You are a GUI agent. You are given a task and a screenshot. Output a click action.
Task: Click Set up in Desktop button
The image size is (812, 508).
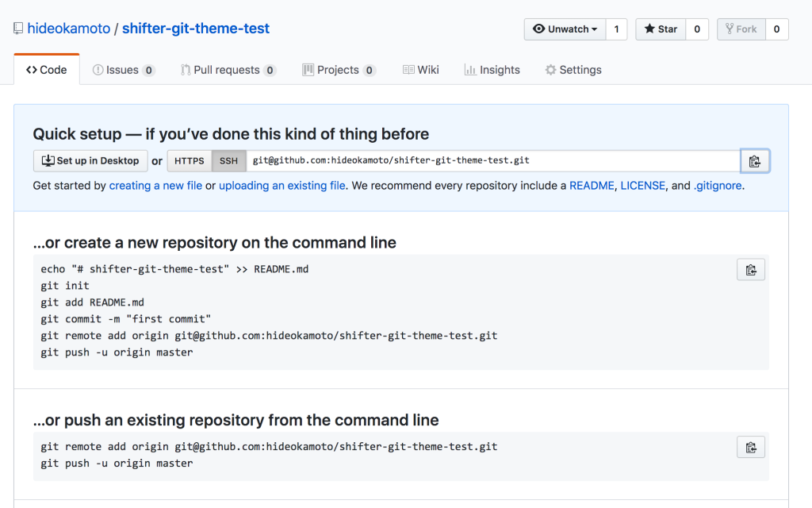click(x=90, y=161)
